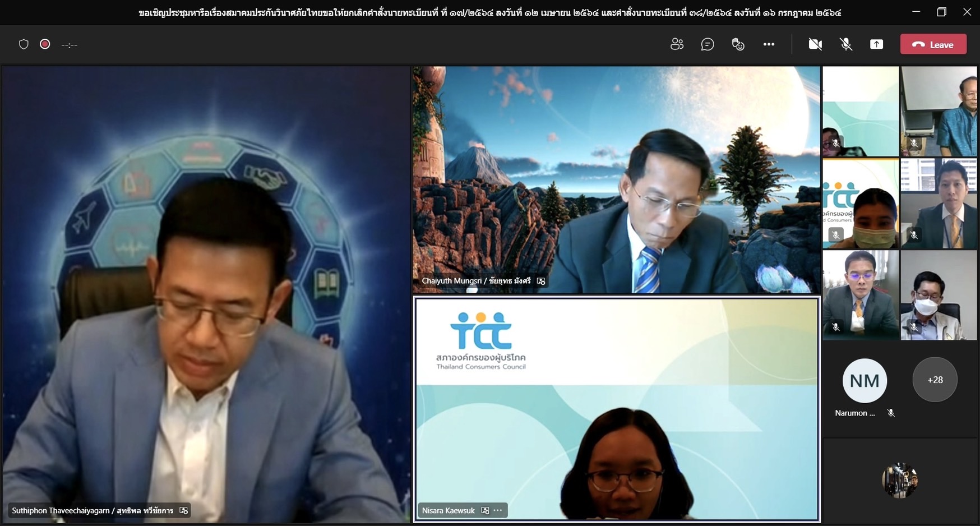The image size is (980, 526).
Task: Click the Narumon name label
Action: [x=854, y=413]
